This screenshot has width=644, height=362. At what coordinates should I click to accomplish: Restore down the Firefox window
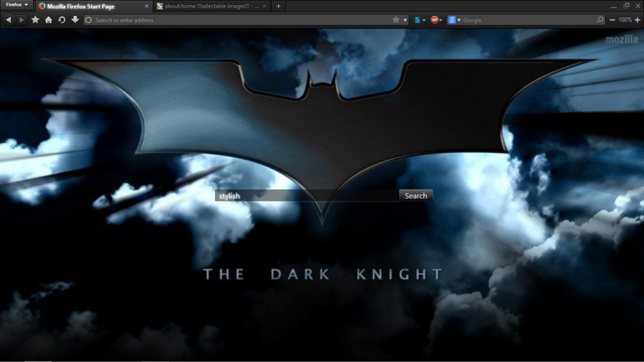(627, 6)
